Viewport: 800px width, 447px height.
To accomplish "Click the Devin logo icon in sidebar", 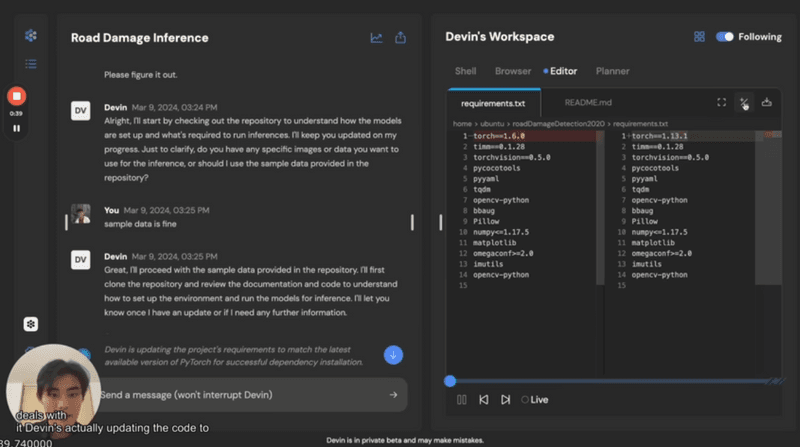I will click(x=31, y=37).
